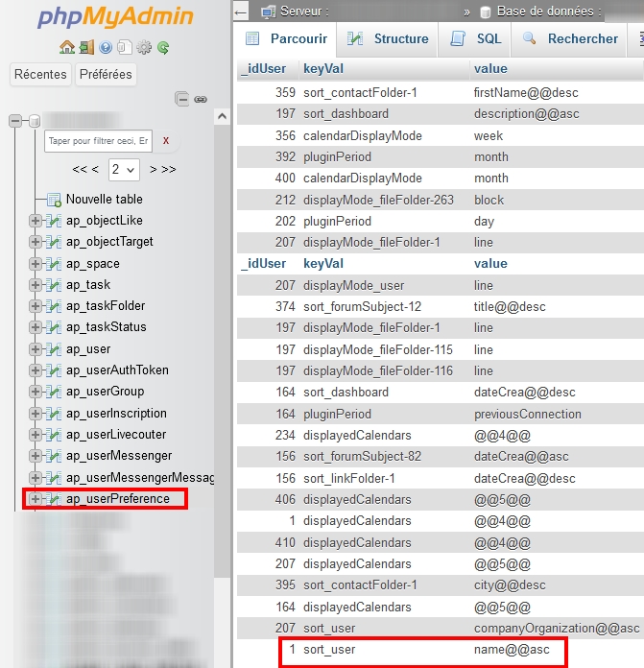
Task: Reload the navigation panel with green refresh icon
Action: point(163,47)
